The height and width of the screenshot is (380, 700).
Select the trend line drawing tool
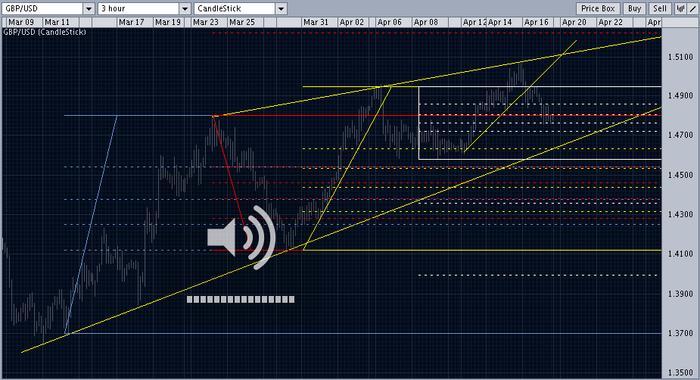pyautogui.click(x=692, y=8)
